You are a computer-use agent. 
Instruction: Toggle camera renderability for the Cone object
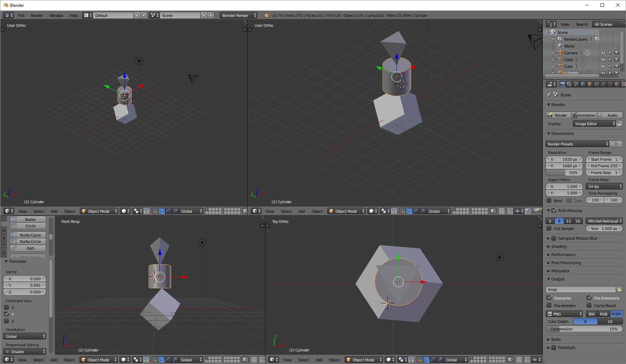click(617, 60)
